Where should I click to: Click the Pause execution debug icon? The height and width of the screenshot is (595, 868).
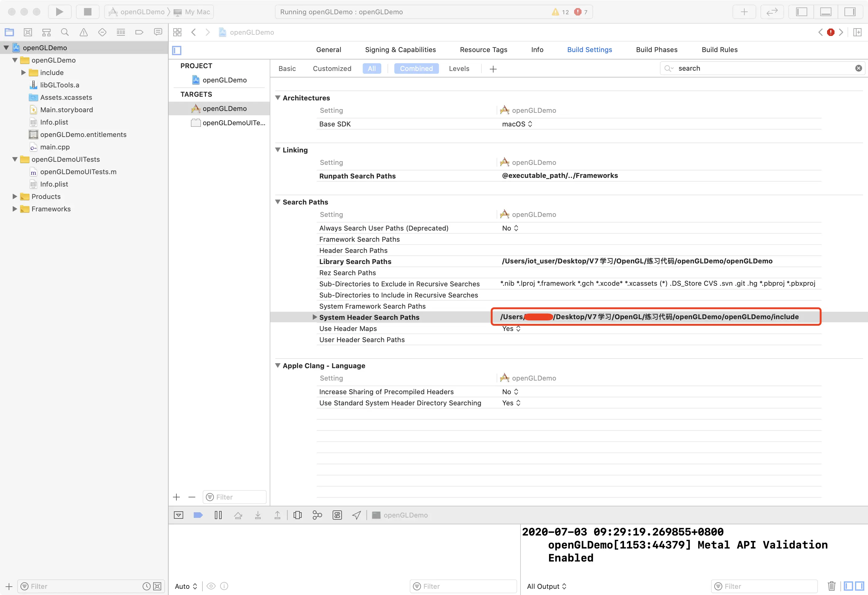pyautogui.click(x=218, y=515)
